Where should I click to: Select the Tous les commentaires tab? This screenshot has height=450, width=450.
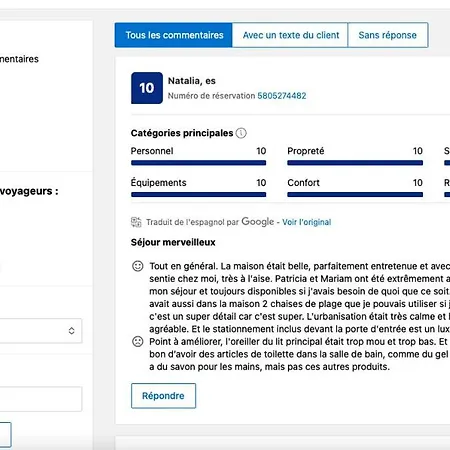174,35
